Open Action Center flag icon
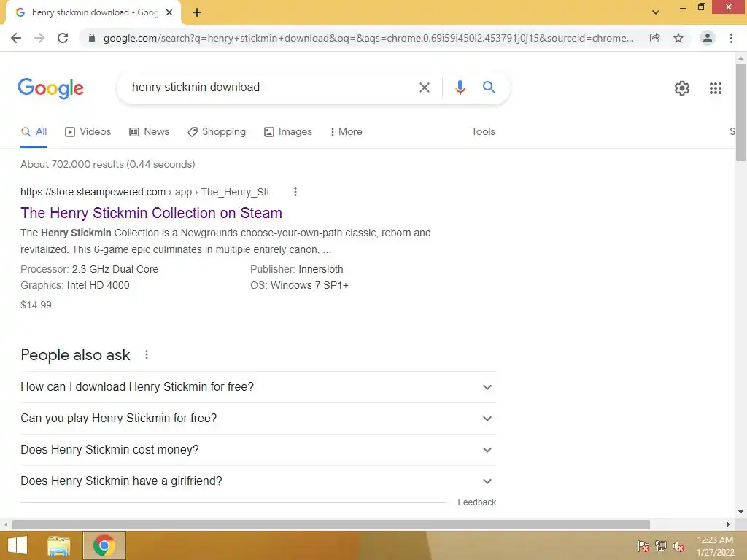The image size is (747, 560). (x=643, y=546)
